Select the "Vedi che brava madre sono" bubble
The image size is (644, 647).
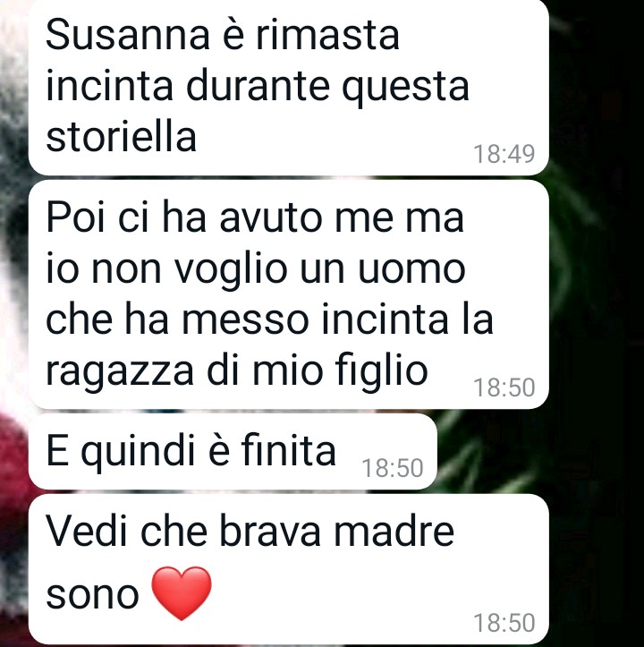[289, 569]
